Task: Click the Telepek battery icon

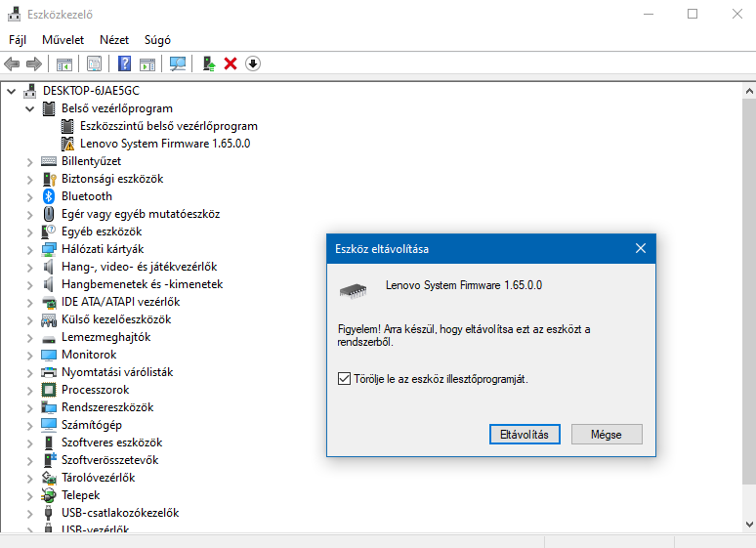Action: (49, 495)
